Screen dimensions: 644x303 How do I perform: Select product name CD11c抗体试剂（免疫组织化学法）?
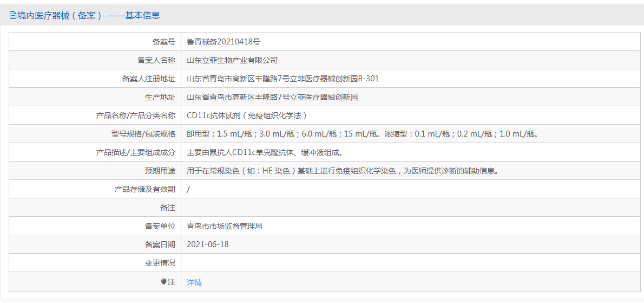[x=247, y=115]
